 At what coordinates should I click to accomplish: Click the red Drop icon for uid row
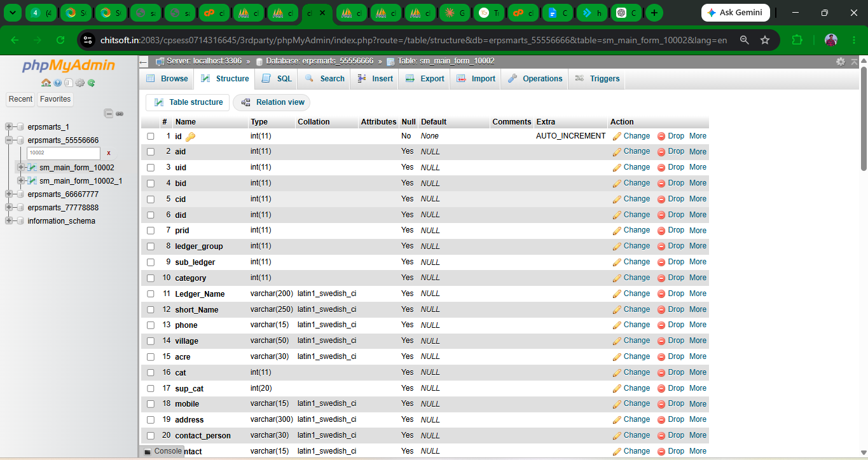pyautogui.click(x=661, y=168)
